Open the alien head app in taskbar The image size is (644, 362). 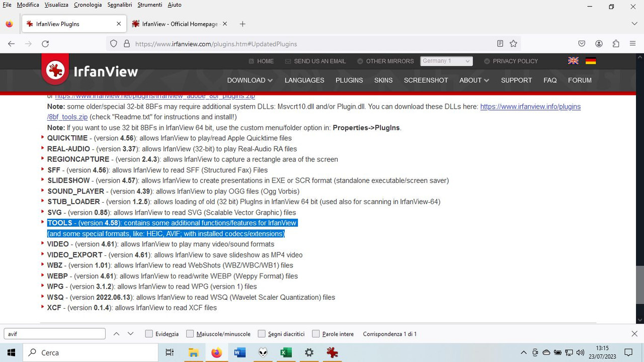263,352
